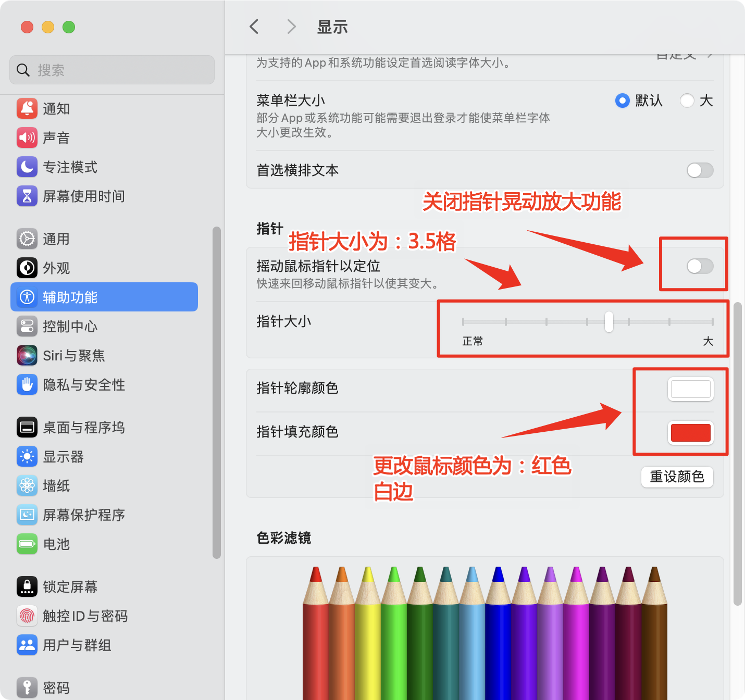Go back with the left chevron
Screen dimensions: 745x700
coord(254,27)
